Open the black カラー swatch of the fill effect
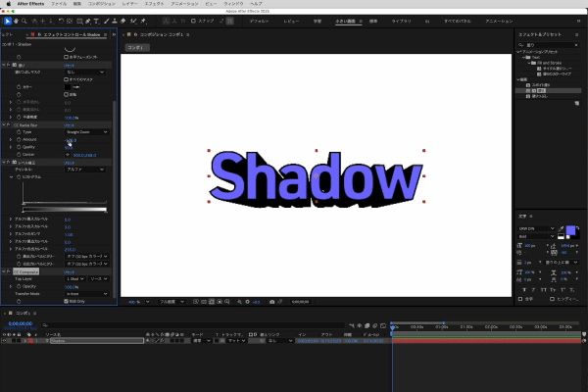 68,87
